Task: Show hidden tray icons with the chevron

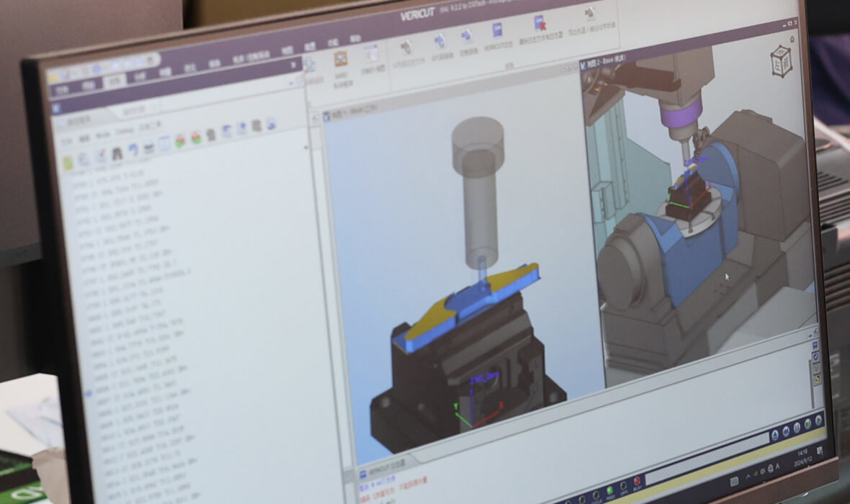Action: pyautogui.click(x=748, y=477)
